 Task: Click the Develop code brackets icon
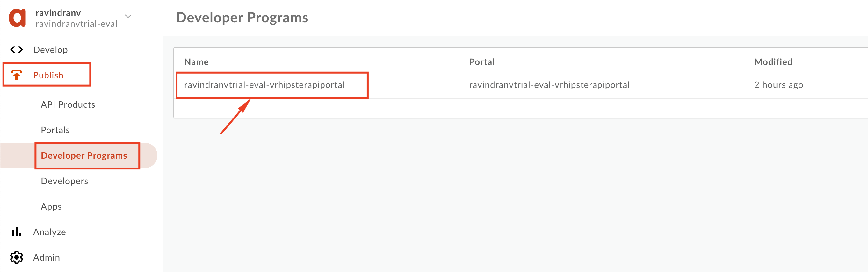tap(17, 50)
